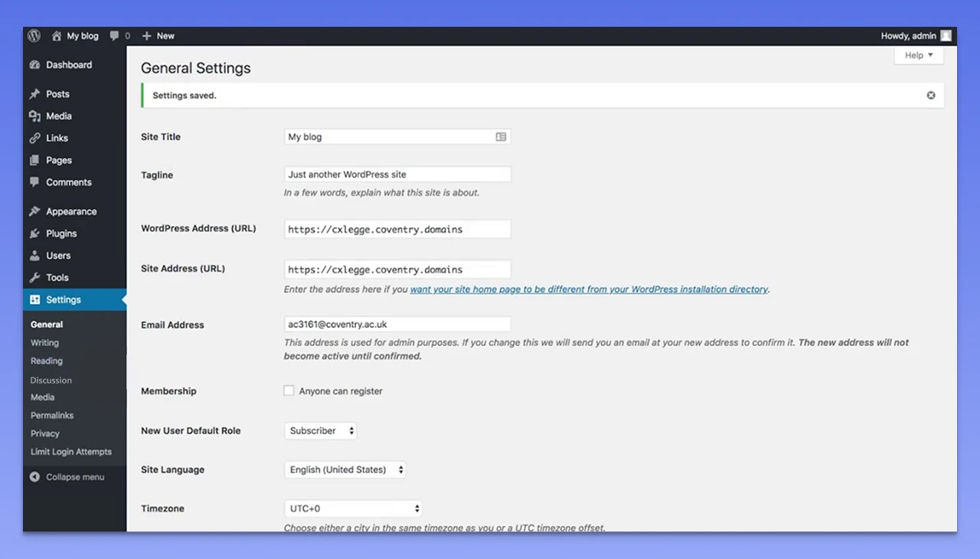The image size is (980, 559).
Task: Follow the site home page different link
Action: 589,289
